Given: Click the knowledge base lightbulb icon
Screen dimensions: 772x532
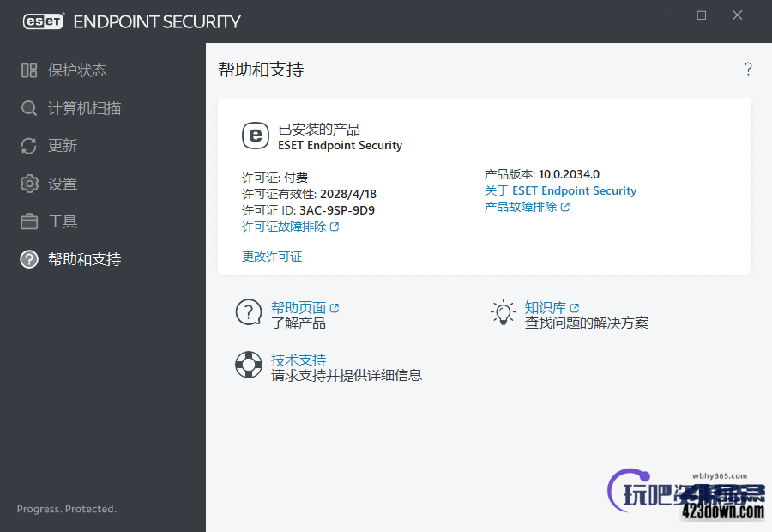Looking at the screenshot, I should point(503,313).
